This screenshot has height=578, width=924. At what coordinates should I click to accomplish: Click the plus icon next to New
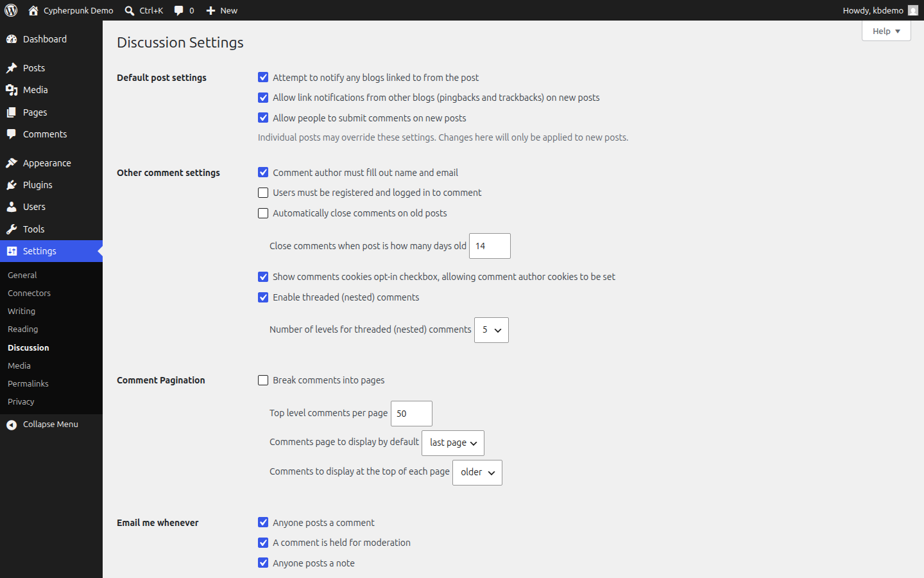coord(210,10)
